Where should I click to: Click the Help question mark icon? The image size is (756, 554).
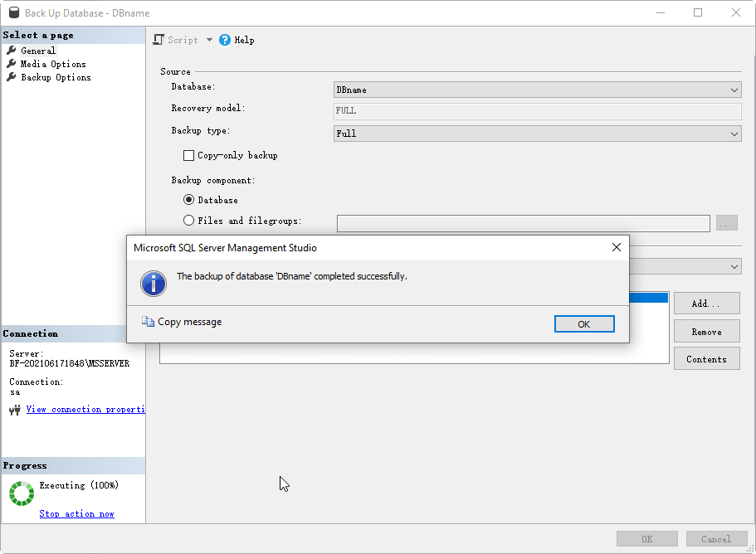[225, 40]
